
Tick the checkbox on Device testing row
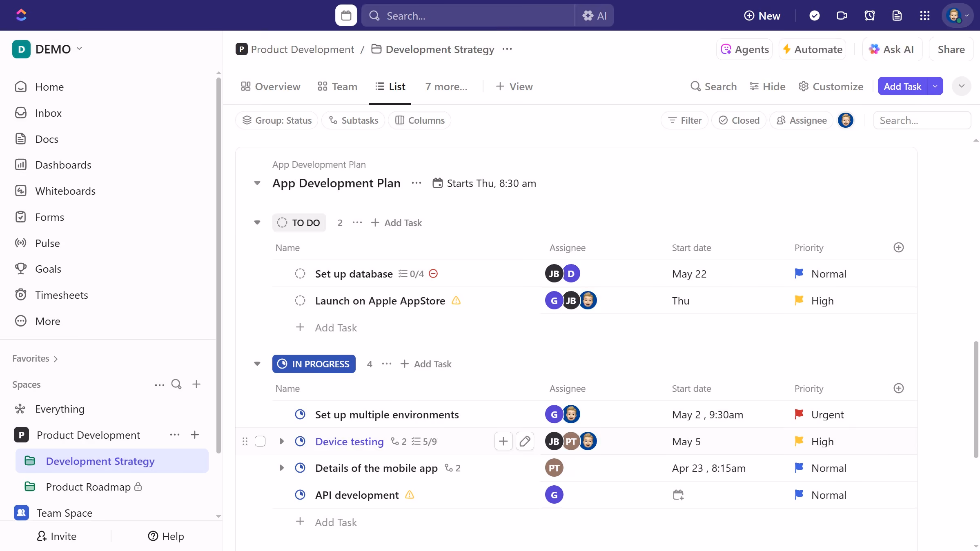(260, 441)
